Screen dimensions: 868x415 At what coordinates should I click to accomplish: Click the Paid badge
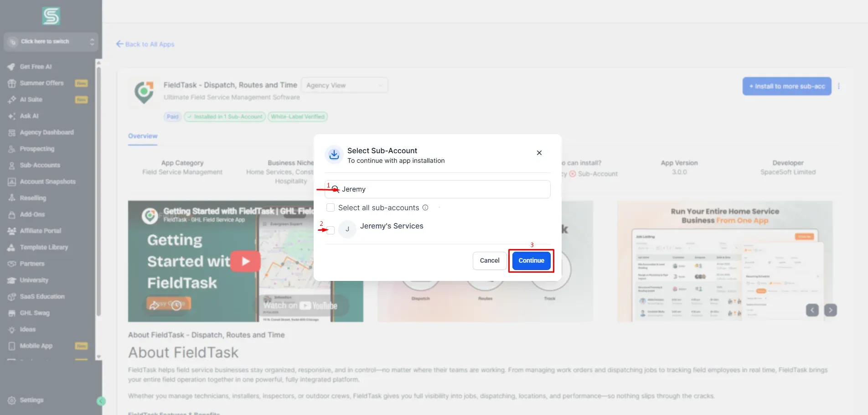click(172, 117)
